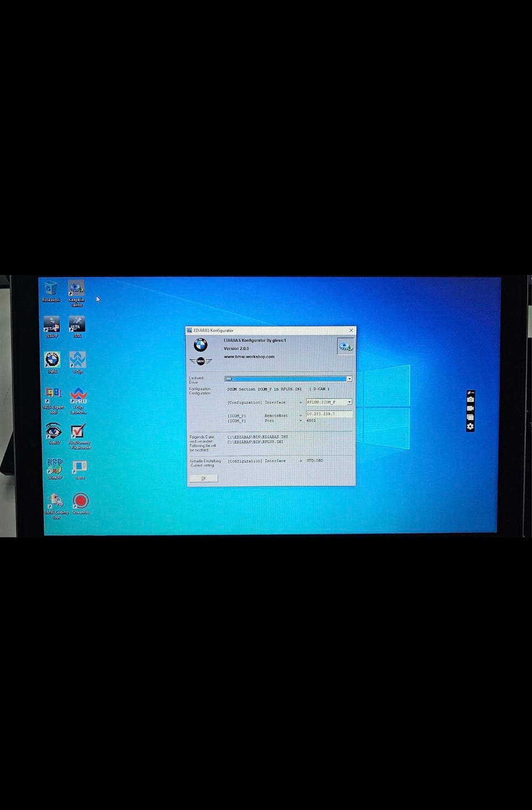Click the Port value 6801
The height and width of the screenshot is (810, 532).
[x=311, y=420]
